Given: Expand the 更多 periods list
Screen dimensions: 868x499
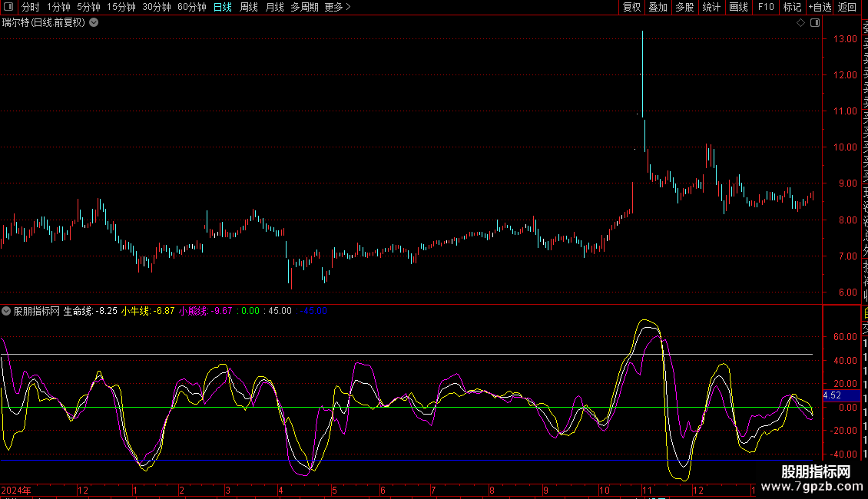Looking at the screenshot, I should click(x=337, y=7).
